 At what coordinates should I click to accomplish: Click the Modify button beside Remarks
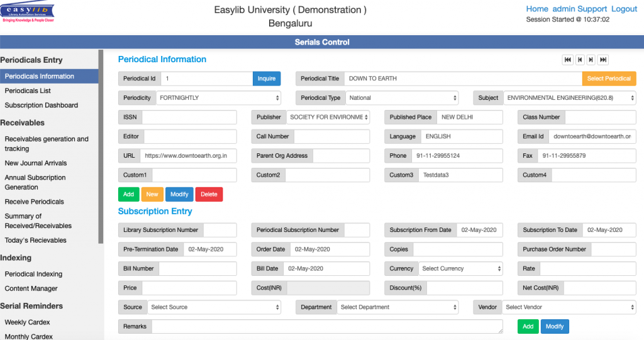[x=555, y=326]
